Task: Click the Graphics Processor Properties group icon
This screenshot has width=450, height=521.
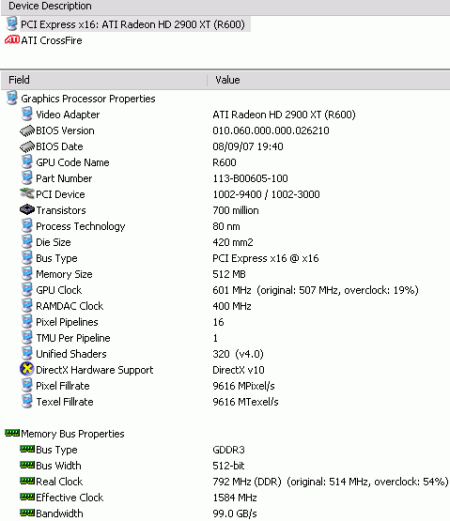Action: coord(12,98)
